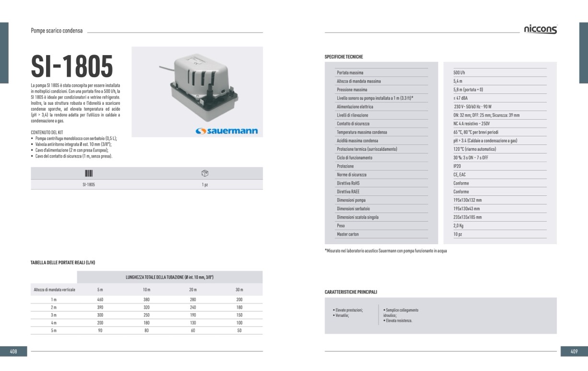
Task: Click the barcode icon in product table
Action: tap(89, 173)
